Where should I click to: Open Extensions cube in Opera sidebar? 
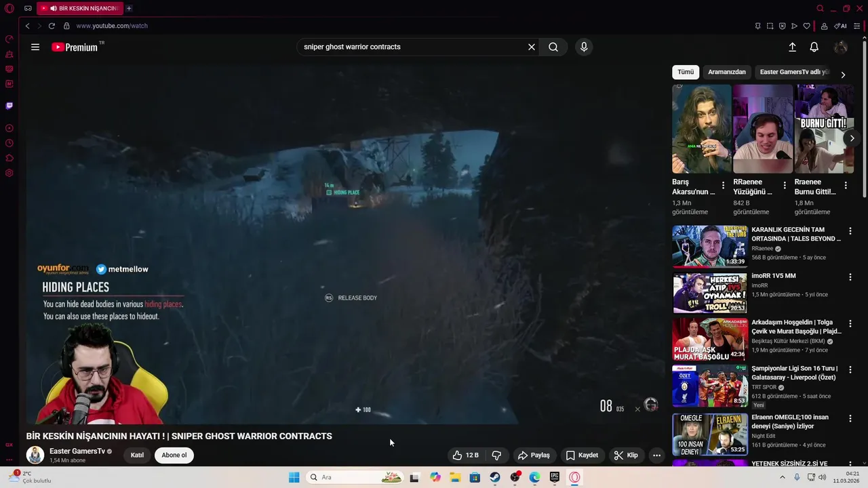click(9, 158)
